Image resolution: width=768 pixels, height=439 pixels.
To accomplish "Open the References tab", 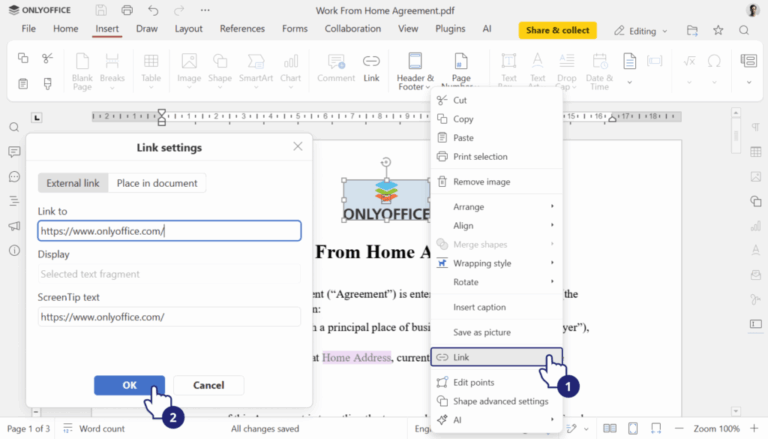I will 242,29.
